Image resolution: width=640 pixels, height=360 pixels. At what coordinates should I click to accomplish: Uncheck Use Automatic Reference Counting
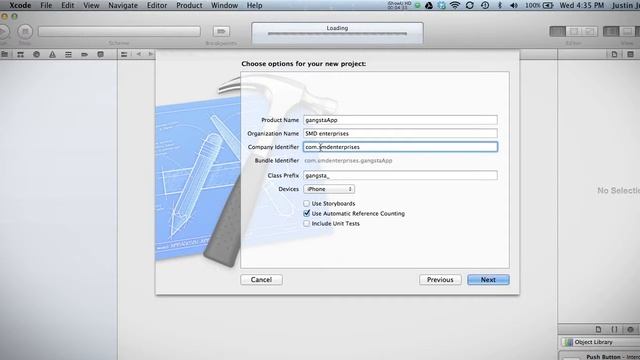[x=307, y=213]
